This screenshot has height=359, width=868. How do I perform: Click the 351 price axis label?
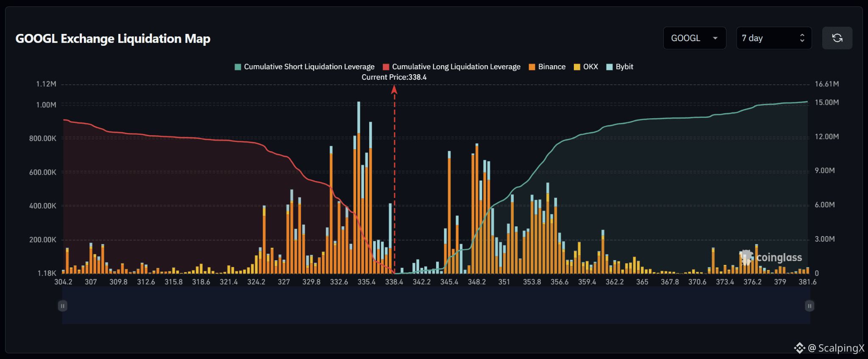(x=504, y=282)
